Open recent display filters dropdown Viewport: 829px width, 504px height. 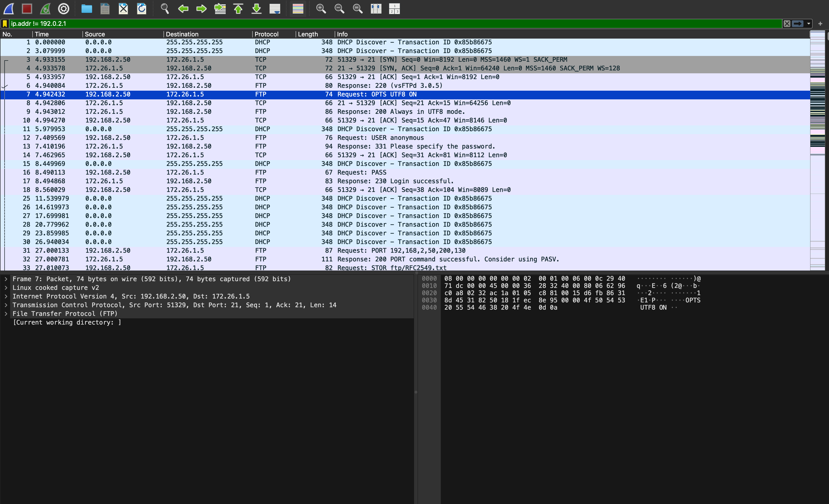[809, 24]
